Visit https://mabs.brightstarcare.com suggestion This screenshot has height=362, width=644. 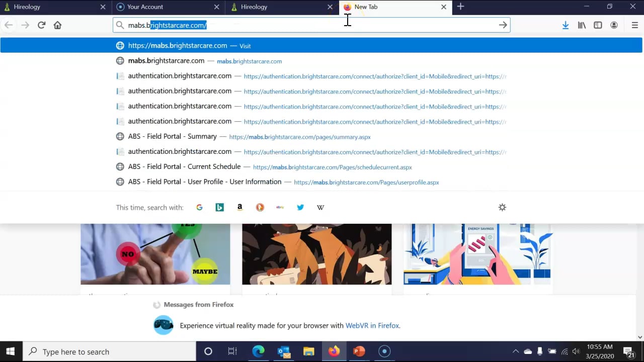321,45
